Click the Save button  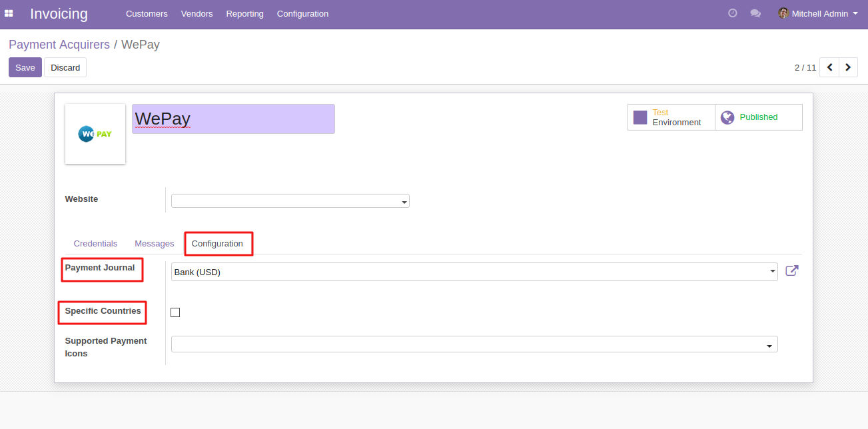(x=25, y=67)
